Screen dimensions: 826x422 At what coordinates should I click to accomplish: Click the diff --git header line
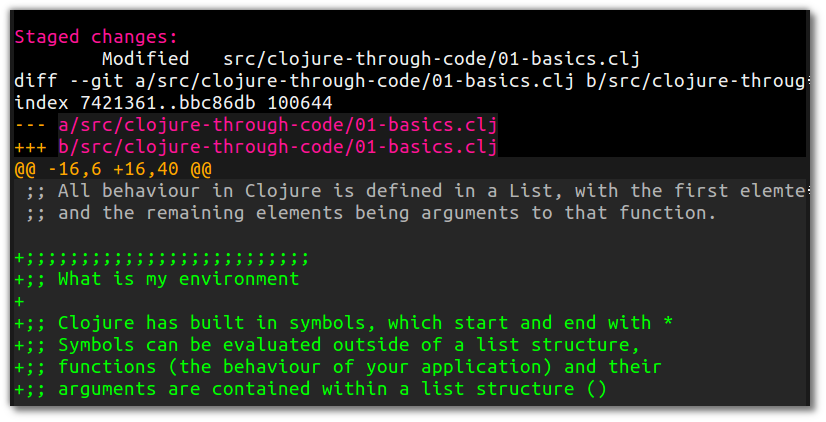tap(410, 81)
